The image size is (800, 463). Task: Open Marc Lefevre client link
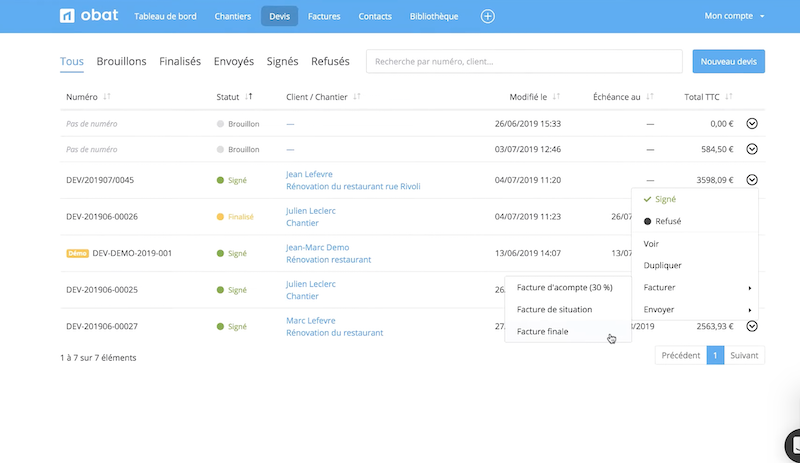coord(311,321)
